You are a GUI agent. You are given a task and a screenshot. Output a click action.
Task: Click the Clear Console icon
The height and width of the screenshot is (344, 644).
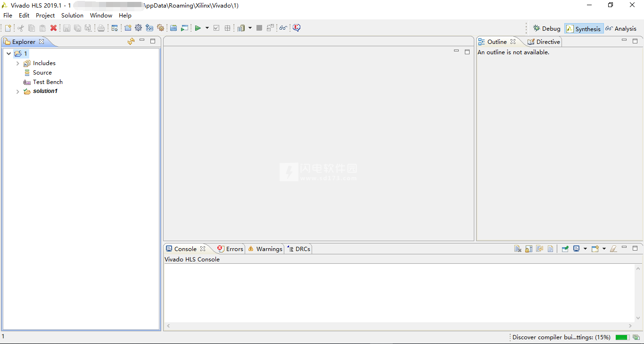[x=518, y=249]
